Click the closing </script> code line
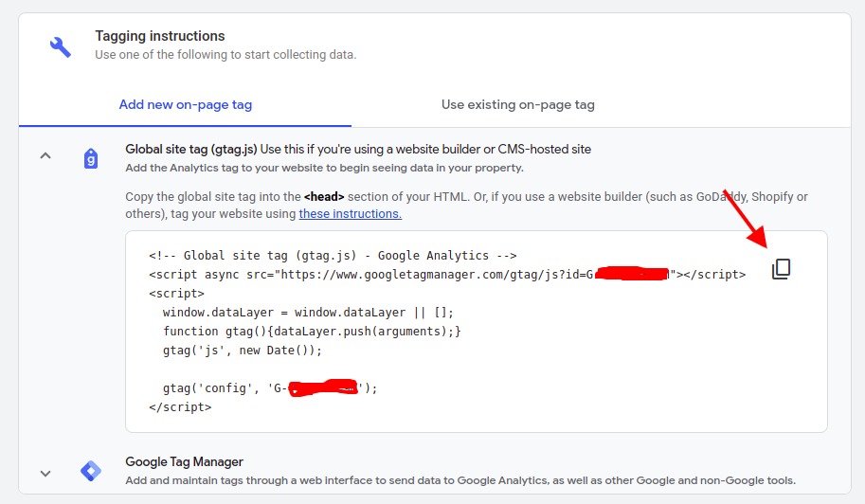 pyautogui.click(x=180, y=407)
